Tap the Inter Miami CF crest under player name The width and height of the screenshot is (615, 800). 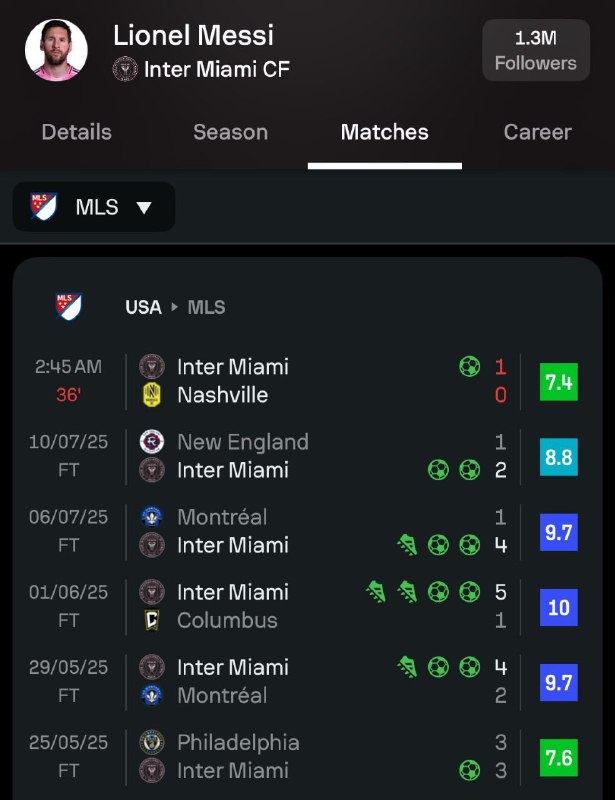click(125, 69)
